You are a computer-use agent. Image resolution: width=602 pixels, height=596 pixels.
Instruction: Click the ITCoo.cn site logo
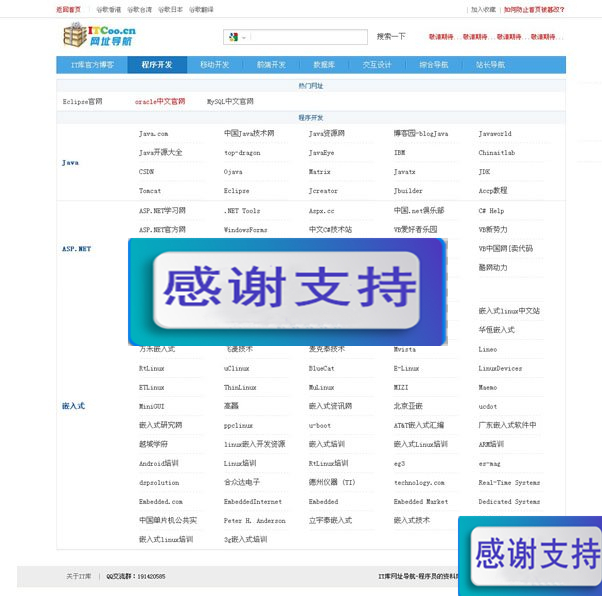[x=99, y=35]
